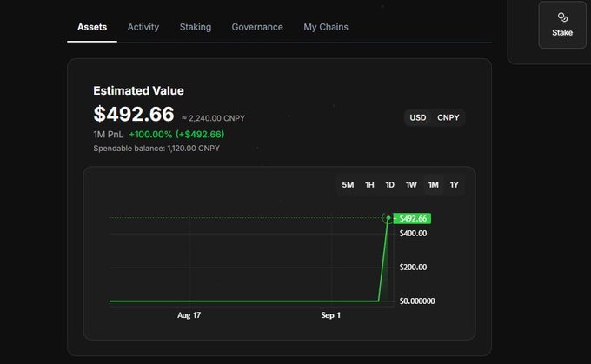Click the ≈ 2,240.00 CNPY amount

point(213,118)
